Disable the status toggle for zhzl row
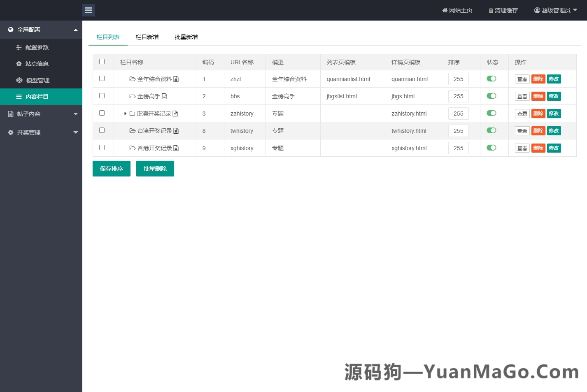Screen dimensions: 587x392 (x=491, y=79)
